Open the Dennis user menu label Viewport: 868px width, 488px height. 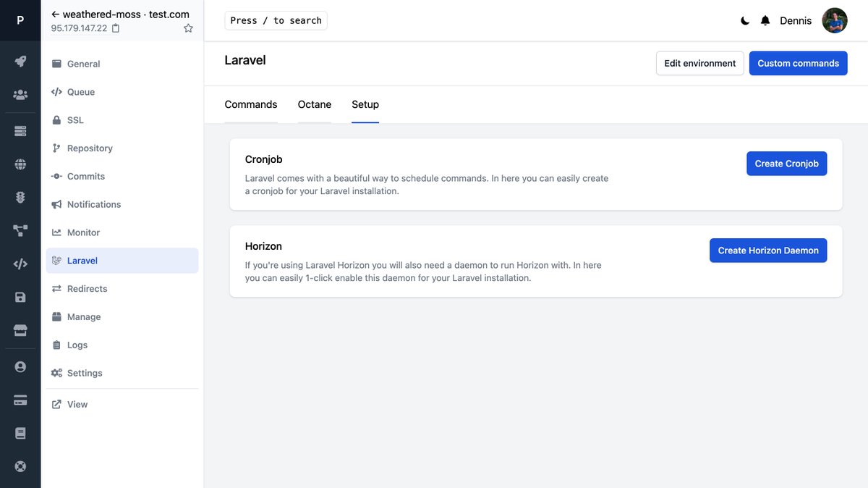tap(796, 20)
